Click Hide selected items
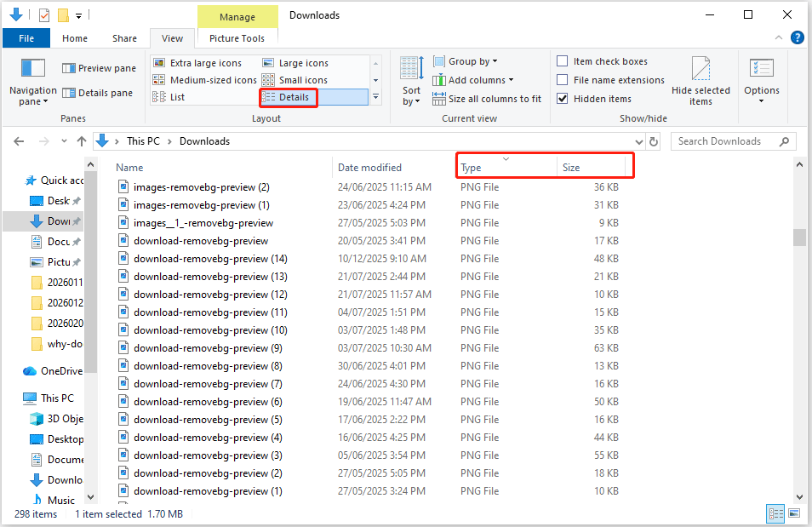This screenshot has width=812, height=527. 700,81
